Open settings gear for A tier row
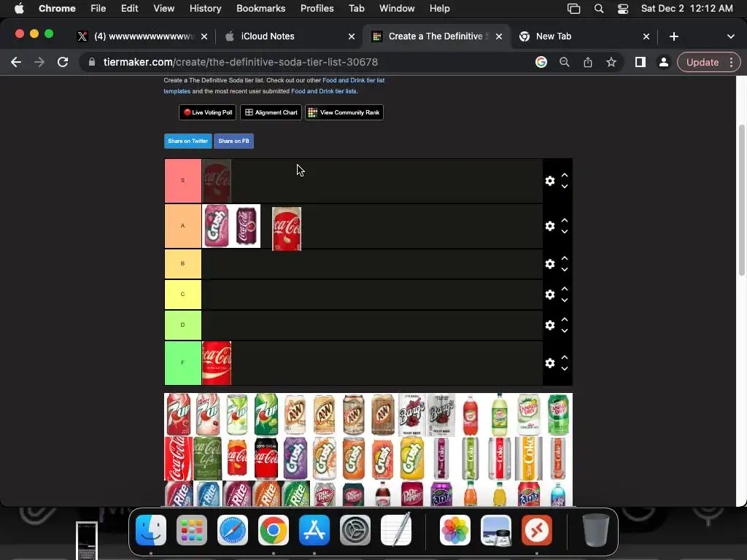747x560 pixels. (x=550, y=226)
